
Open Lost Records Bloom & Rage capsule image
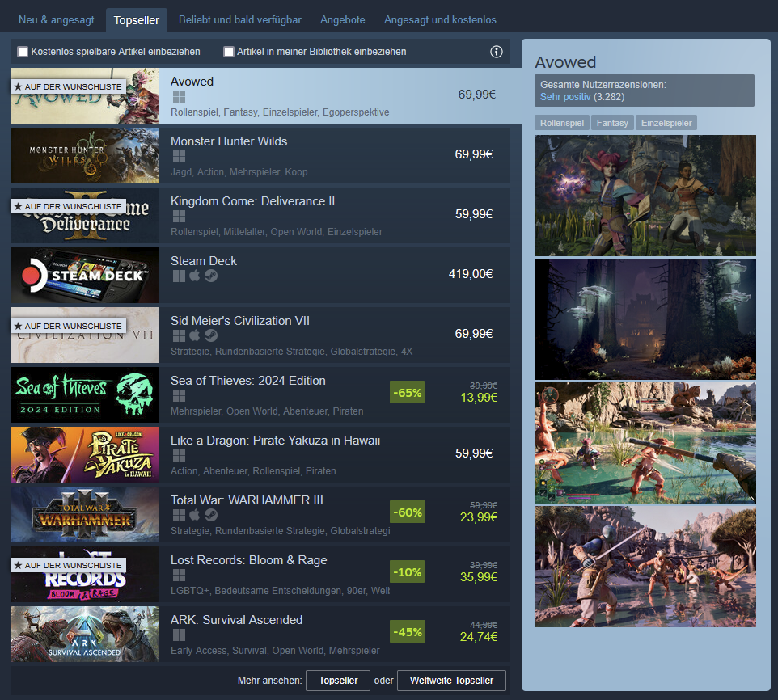pyautogui.click(x=85, y=574)
